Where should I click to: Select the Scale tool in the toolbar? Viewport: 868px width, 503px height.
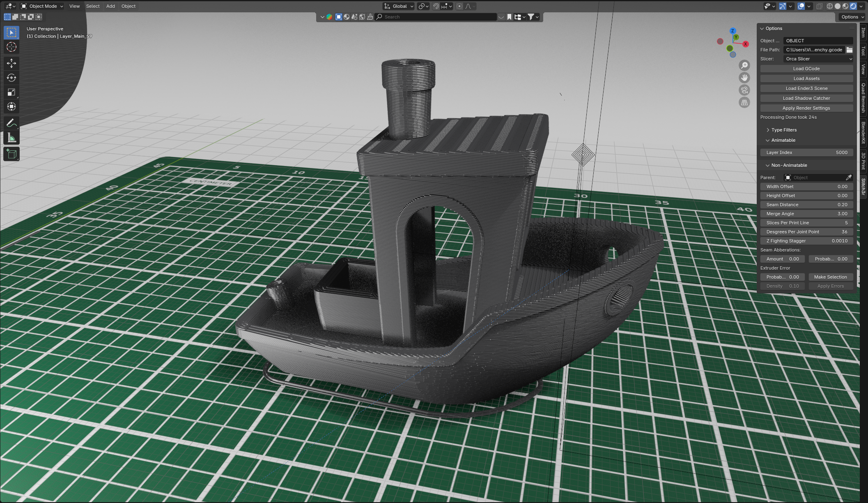(x=11, y=92)
